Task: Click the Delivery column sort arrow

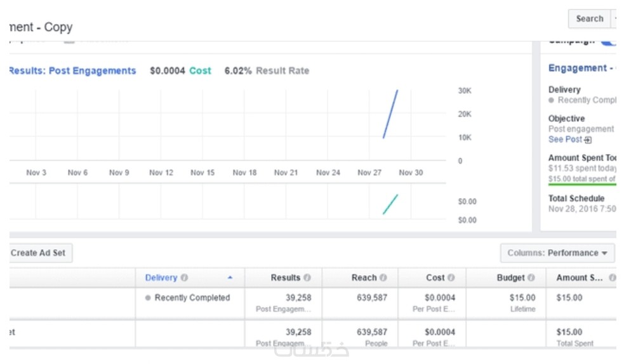Action: click(230, 278)
